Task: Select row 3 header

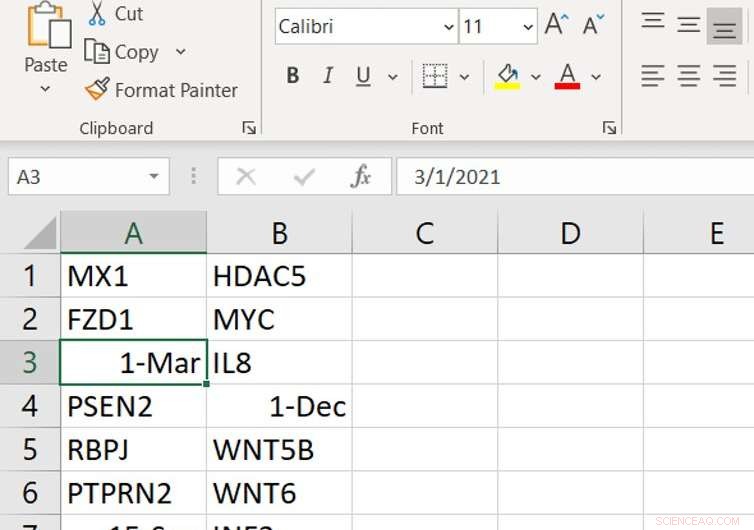Action: 30,363
